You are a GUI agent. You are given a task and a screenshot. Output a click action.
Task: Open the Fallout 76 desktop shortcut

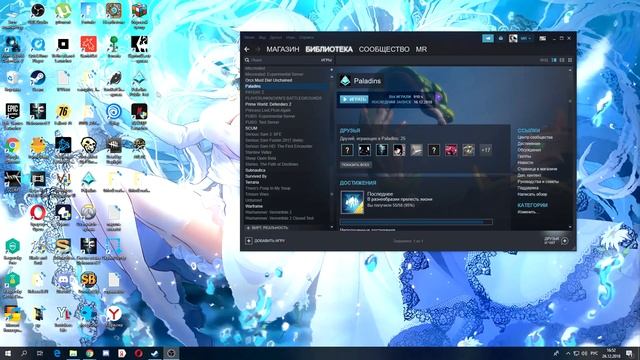63,114
